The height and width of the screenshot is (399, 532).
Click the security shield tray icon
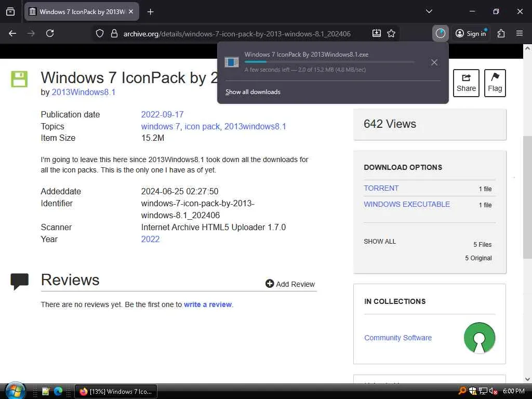473,391
